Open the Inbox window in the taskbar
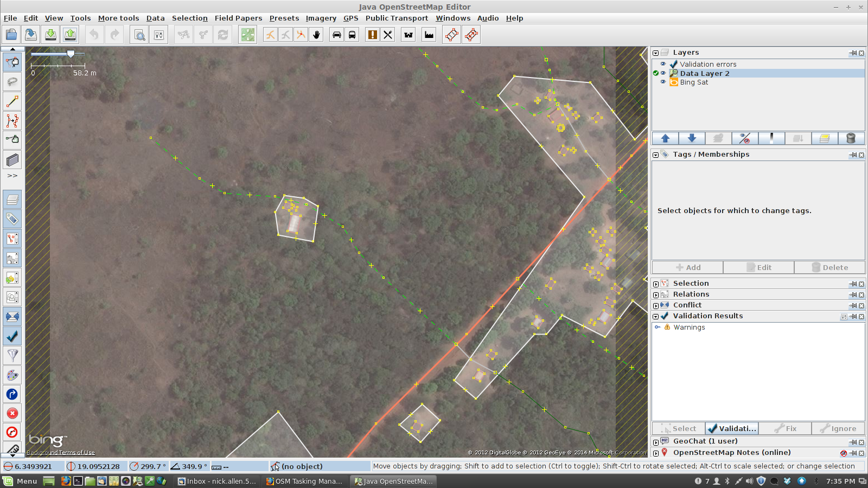The width and height of the screenshot is (868, 488). point(217,481)
